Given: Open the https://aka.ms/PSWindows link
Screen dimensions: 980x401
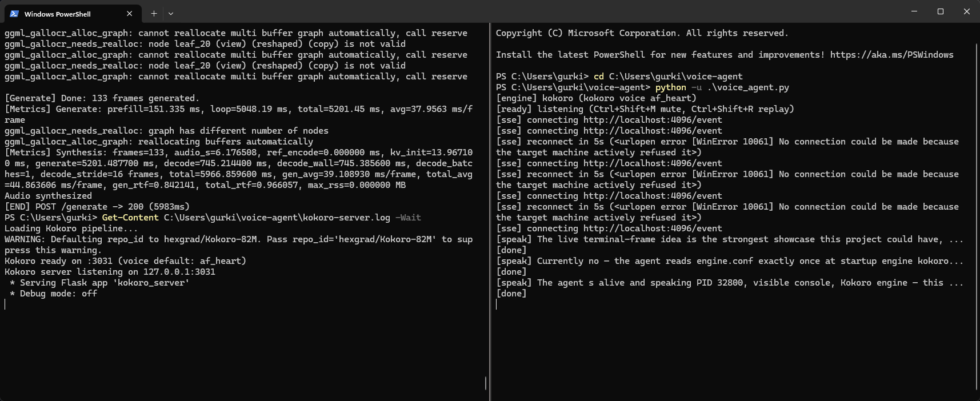Looking at the screenshot, I should pos(891,55).
